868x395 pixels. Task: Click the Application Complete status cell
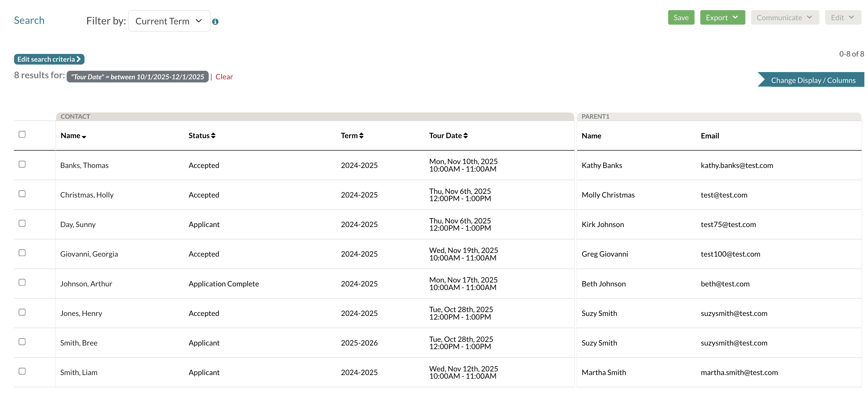pos(224,284)
